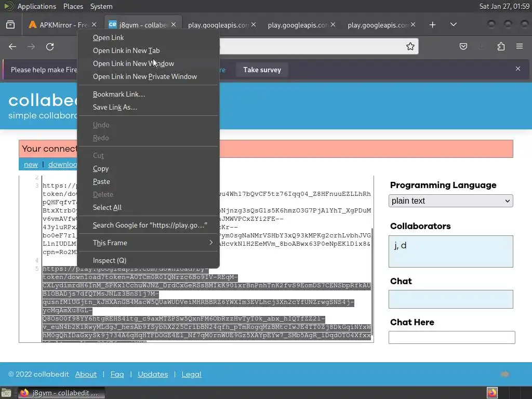Click the APKMirror favicon on first tab
The height and width of the screenshot is (399, 532).
tap(33, 25)
